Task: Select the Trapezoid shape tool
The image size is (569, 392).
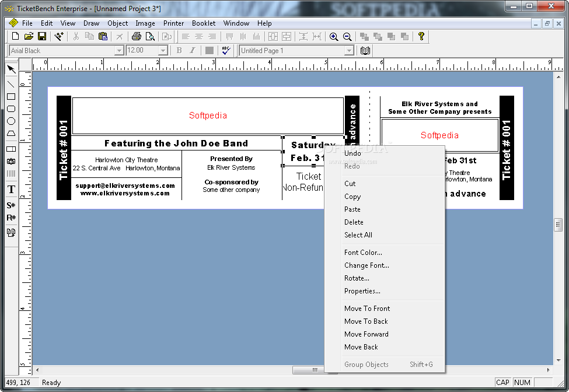Action: pos(11,134)
